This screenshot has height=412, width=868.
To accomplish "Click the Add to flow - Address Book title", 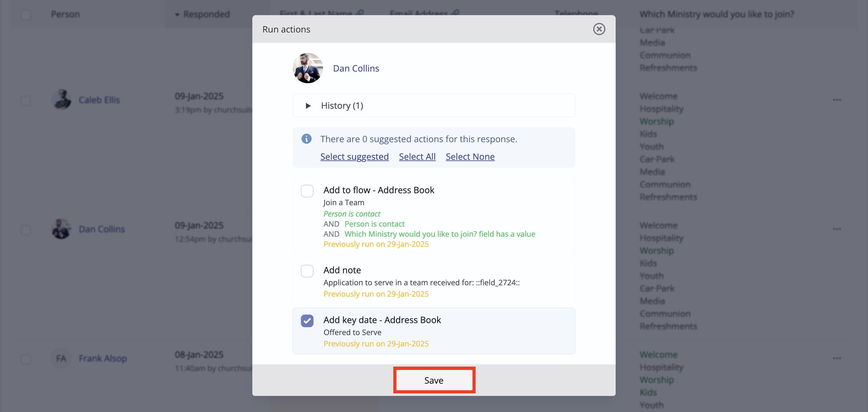I will coord(379,190).
